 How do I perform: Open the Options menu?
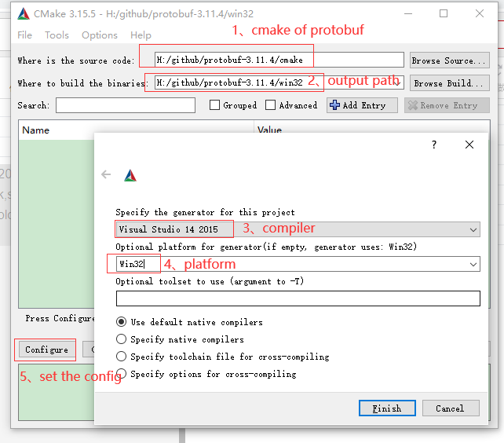click(x=100, y=35)
